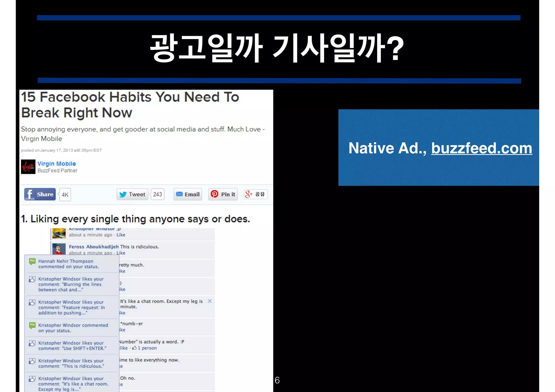Click Like under 'This is ridiculous.' comment
This screenshot has height=392, width=555.
(121, 253)
